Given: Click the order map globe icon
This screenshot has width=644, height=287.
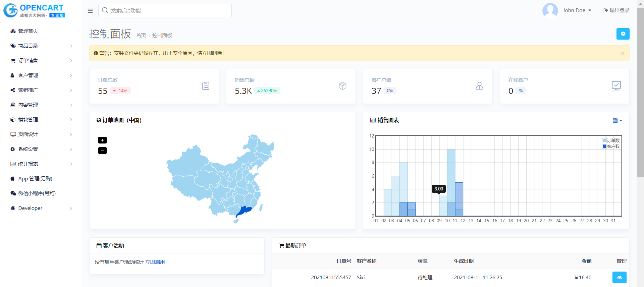Looking at the screenshot, I should (99, 120).
